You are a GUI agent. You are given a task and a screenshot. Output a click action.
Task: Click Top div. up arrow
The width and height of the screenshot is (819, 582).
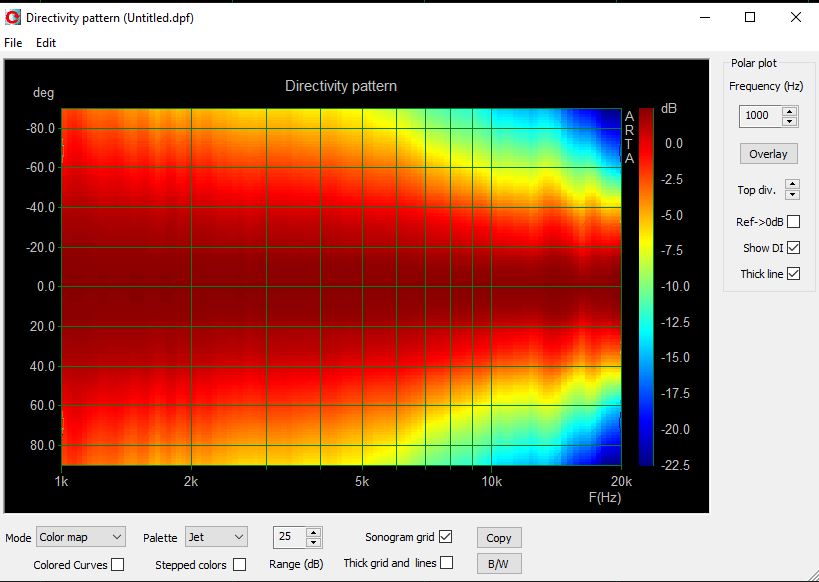pyautogui.click(x=792, y=184)
